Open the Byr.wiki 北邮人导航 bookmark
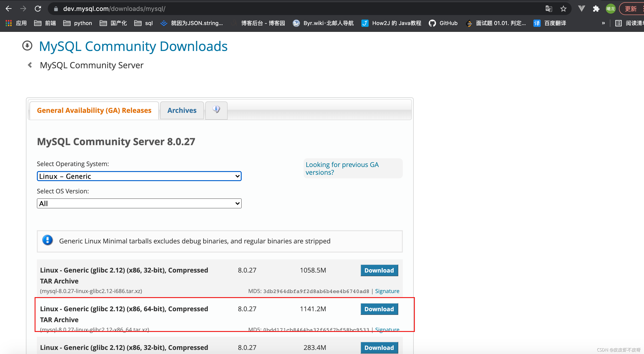Screen dimensions: 644x354 pyautogui.click(x=323, y=23)
